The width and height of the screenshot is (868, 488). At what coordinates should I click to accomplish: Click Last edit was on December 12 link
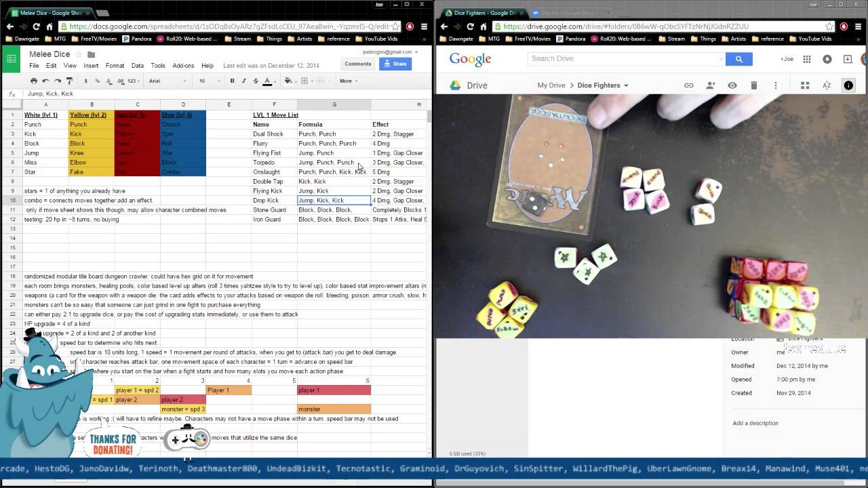271,66
